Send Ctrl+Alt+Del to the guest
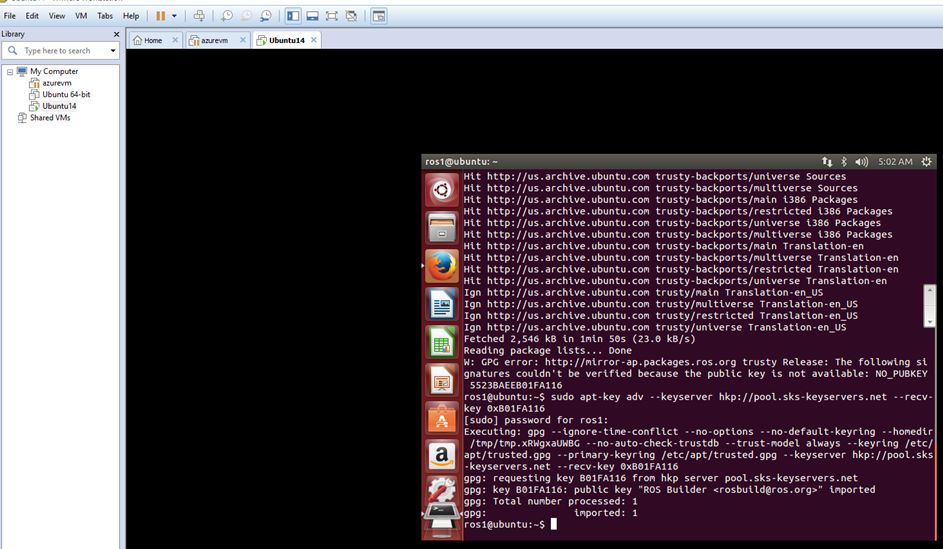943x549 pixels. (x=199, y=16)
